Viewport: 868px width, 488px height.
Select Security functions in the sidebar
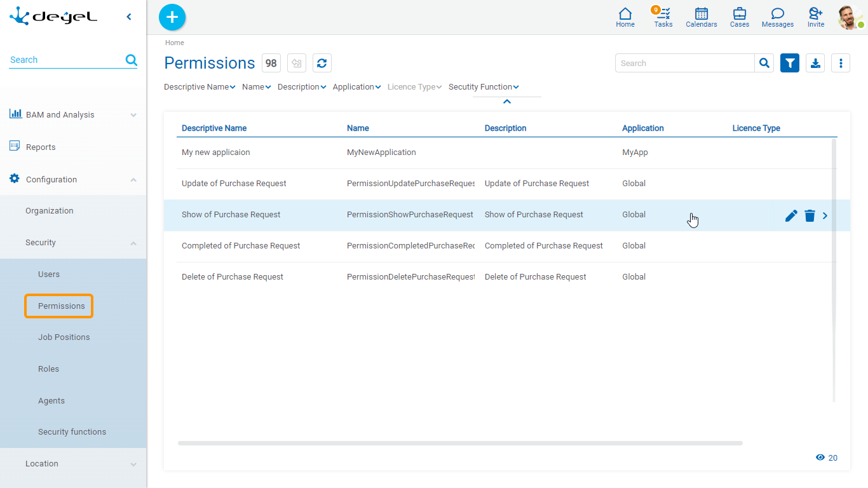[72, 432]
